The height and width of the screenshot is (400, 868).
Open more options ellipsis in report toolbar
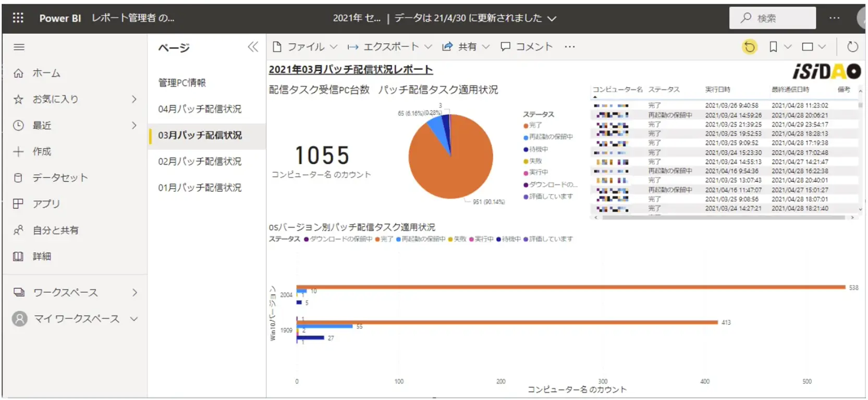pyautogui.click(x=570, y=46)
